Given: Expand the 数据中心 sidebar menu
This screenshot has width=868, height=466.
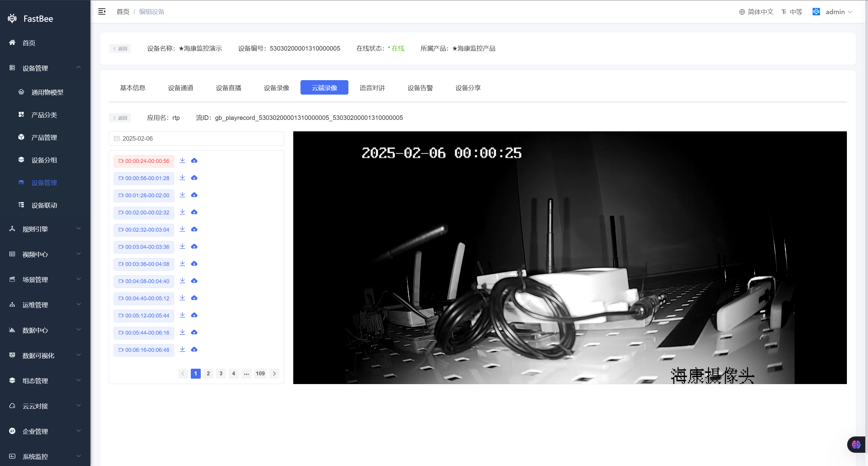Looking at the screenshot, I should (45, 330).
